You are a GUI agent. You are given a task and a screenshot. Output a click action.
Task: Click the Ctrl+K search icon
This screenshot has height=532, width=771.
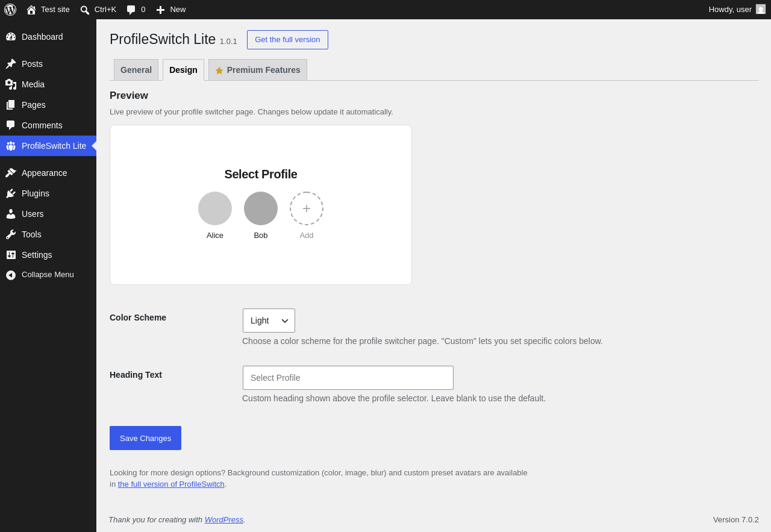click(85, 10)
